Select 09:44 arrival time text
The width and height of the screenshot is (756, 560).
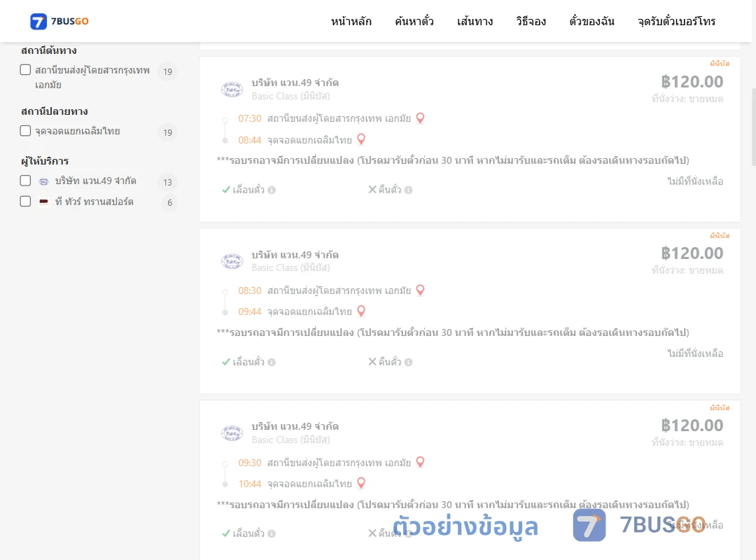click(x=250, y=312)
